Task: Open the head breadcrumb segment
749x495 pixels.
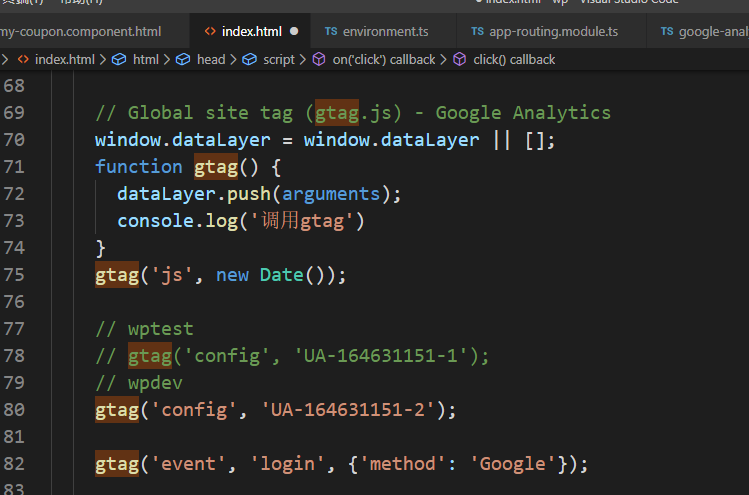Action: click(x=211, y=60)
